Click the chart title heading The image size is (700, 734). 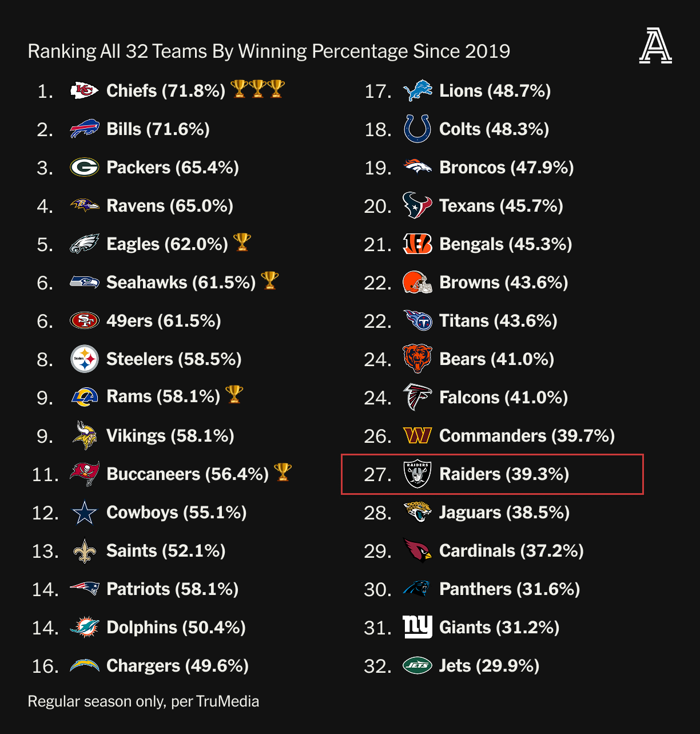coord(269,51)
